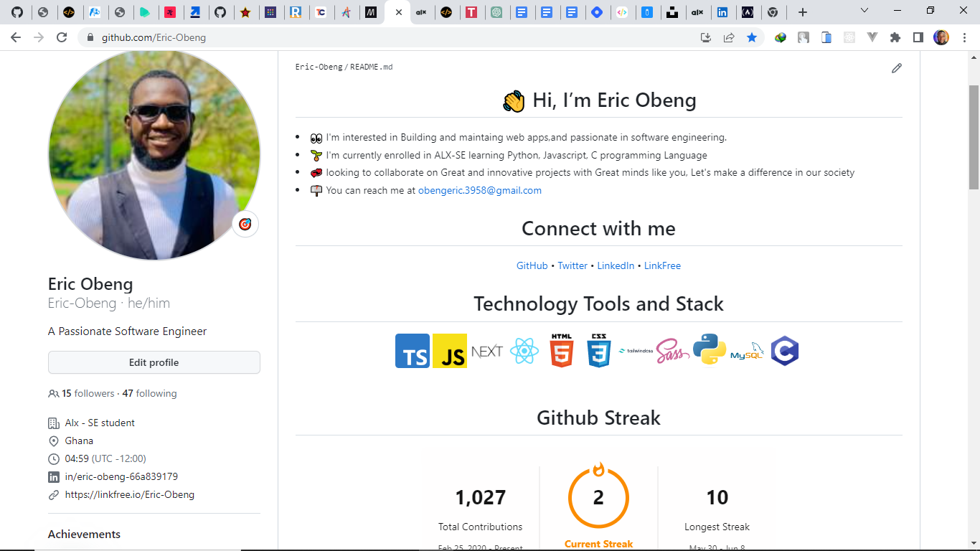Click the Edit profile button
The height and width of the screenshot is (551, 980).
154,362
